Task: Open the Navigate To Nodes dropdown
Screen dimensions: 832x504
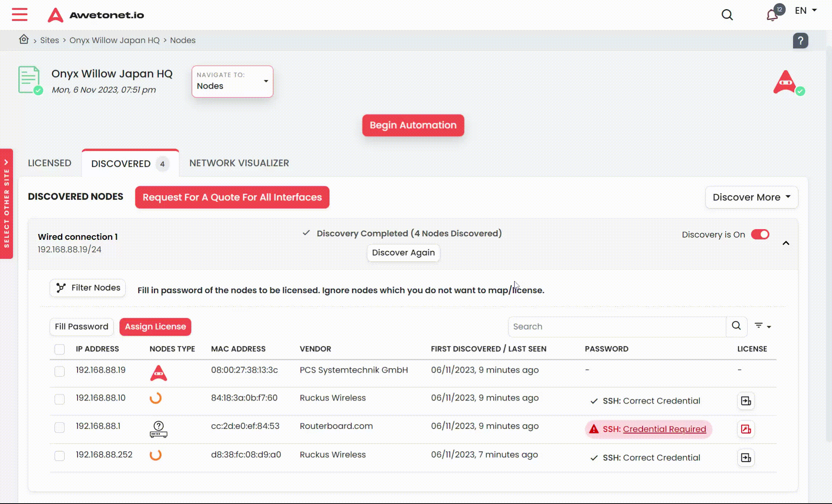Action: tap(232, 81)
